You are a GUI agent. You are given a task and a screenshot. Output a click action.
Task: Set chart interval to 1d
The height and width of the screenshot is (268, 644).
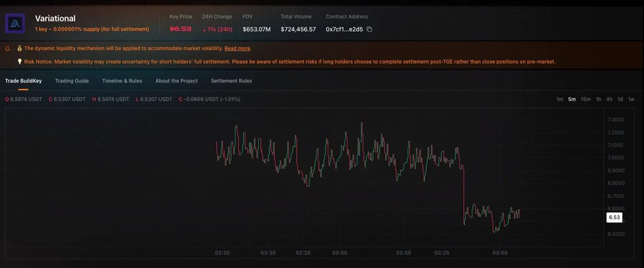point(620,99)
